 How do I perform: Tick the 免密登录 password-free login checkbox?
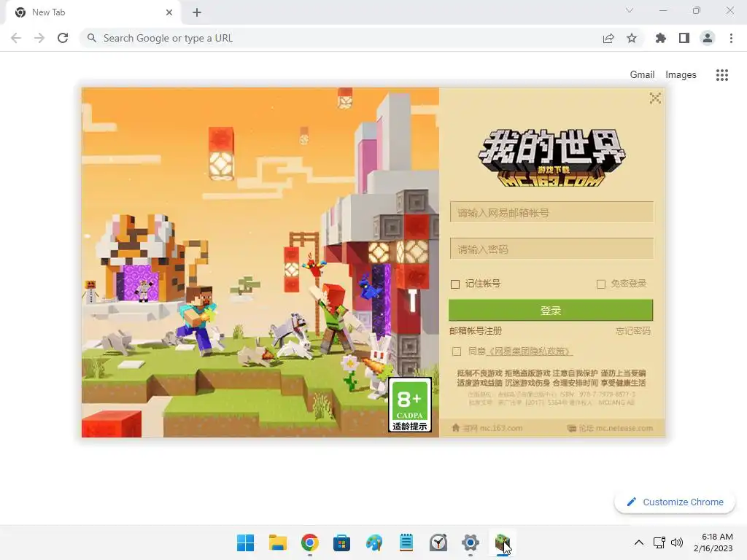click(601, 284)
